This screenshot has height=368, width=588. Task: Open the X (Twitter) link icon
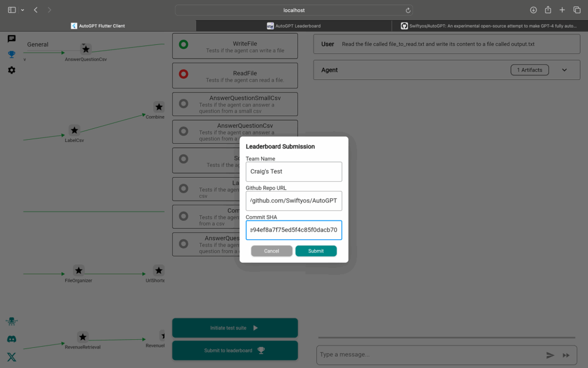11,357
